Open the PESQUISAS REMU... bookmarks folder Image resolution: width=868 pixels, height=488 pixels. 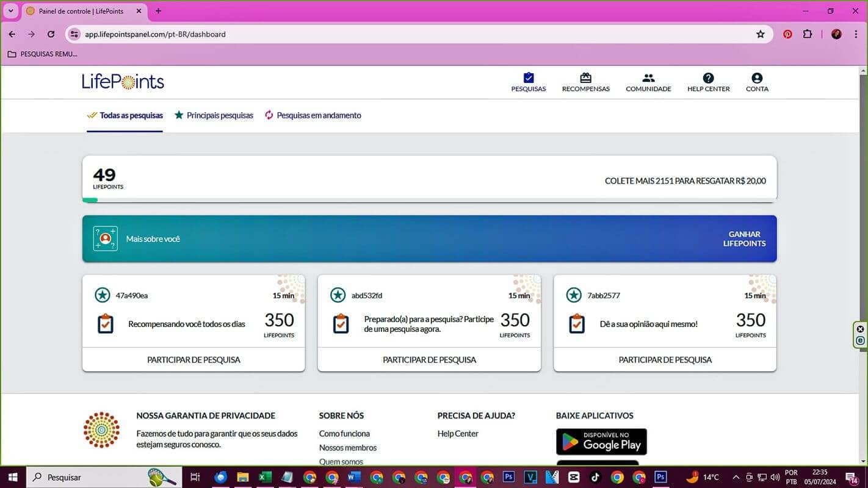click(42, 54)
